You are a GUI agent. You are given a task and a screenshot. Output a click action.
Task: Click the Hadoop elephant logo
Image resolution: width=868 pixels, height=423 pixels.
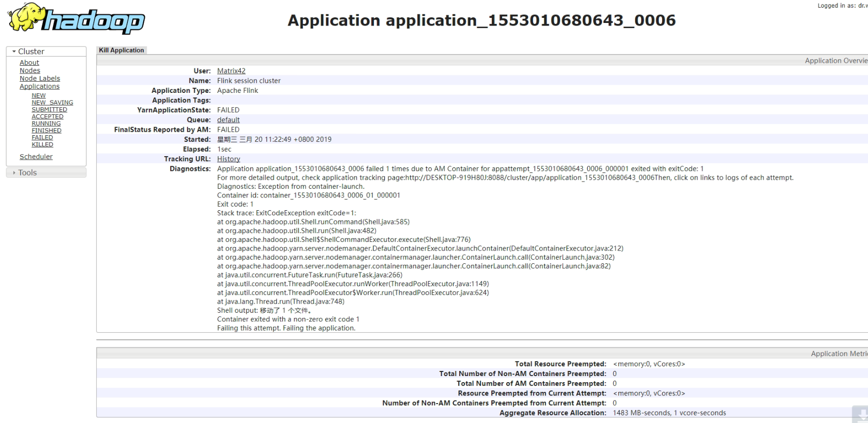pos(76,18)
